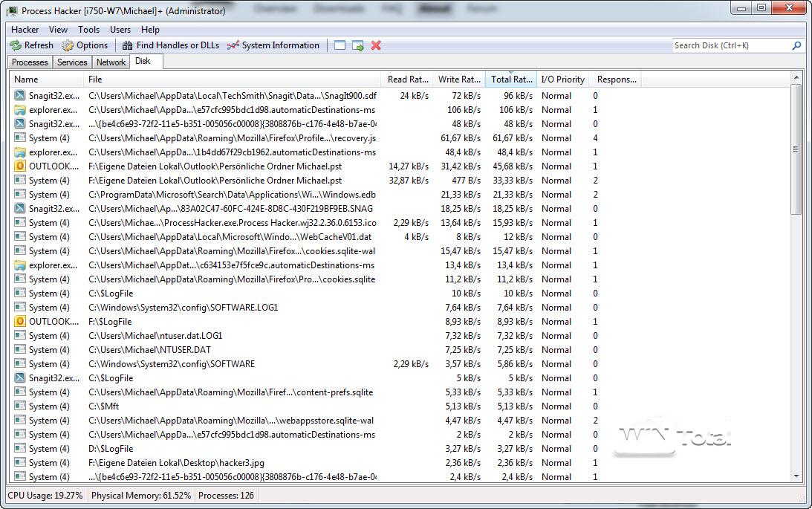Click the find window and thread icon
This screenshot has height=509, width=812.
click(358, 45)
